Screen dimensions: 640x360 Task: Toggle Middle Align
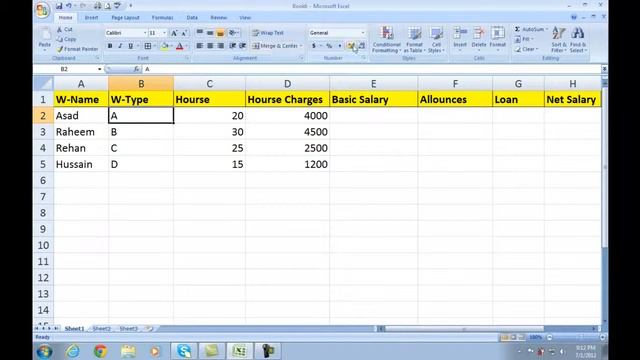pyautogui.click(x=210, y=33)
